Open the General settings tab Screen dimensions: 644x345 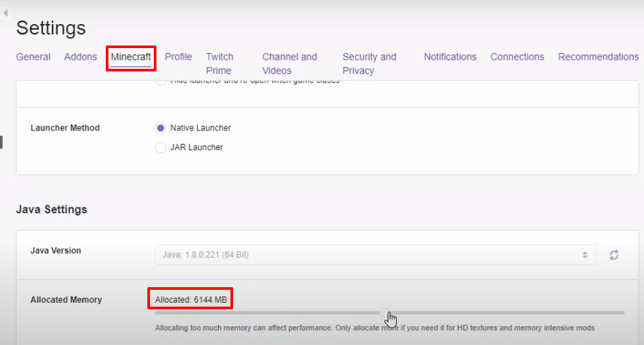click(x=33, y=57)
